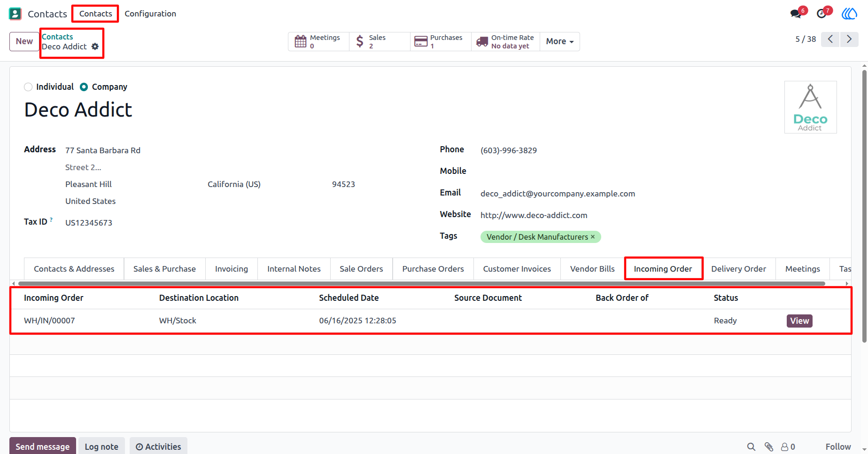Open the Contacts top menu item
The height and width of the screenshot is (454, 868).
pos(96,14)
